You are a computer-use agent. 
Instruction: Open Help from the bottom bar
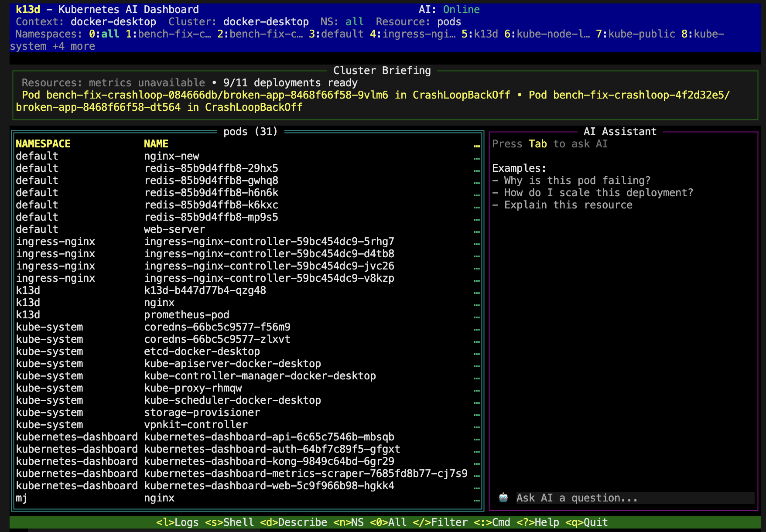537,522
